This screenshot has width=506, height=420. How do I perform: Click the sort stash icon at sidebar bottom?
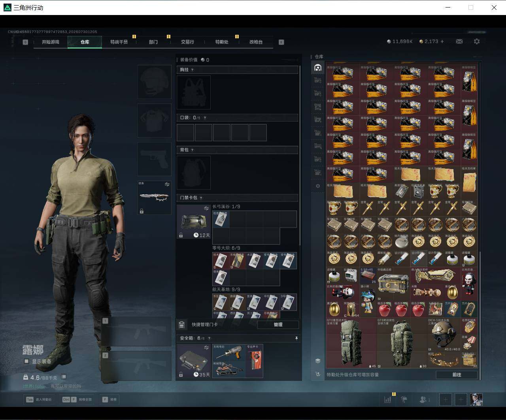pos(318,374)
